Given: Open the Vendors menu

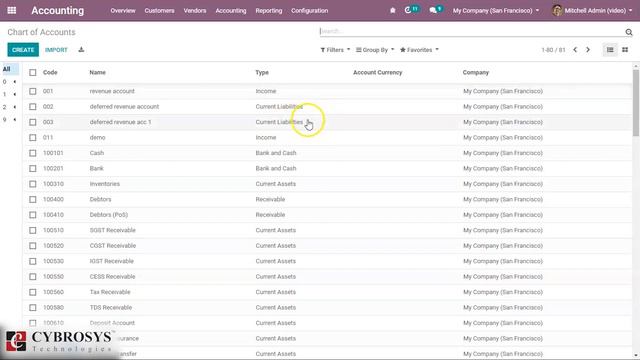Looking at the screenshot, I should click(x=195, y=11).
